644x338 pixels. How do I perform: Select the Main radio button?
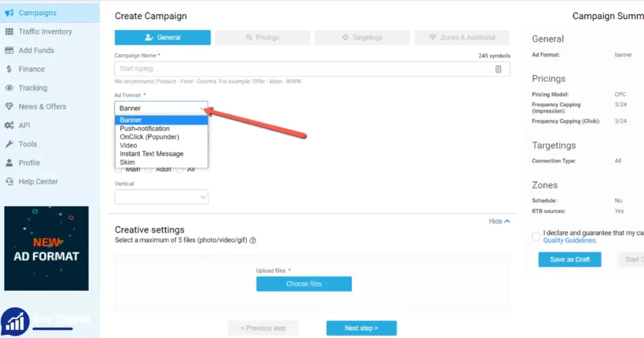click(x=118, y=170)
